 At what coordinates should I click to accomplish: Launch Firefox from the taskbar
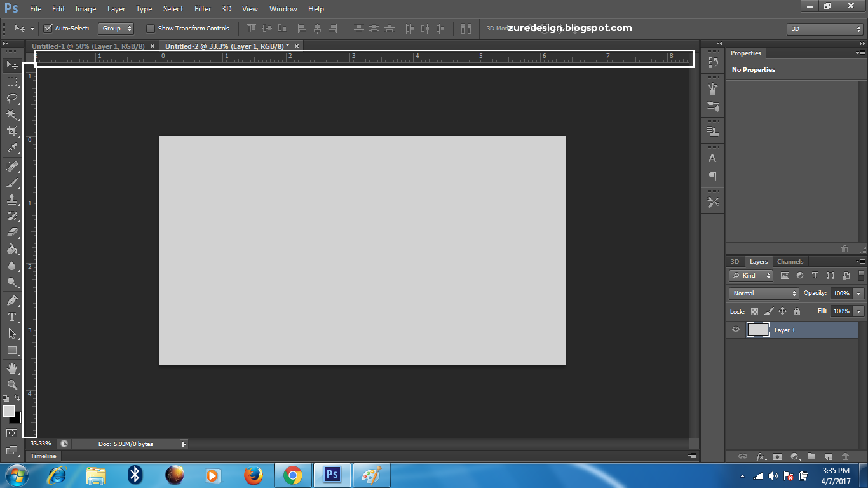253,475
